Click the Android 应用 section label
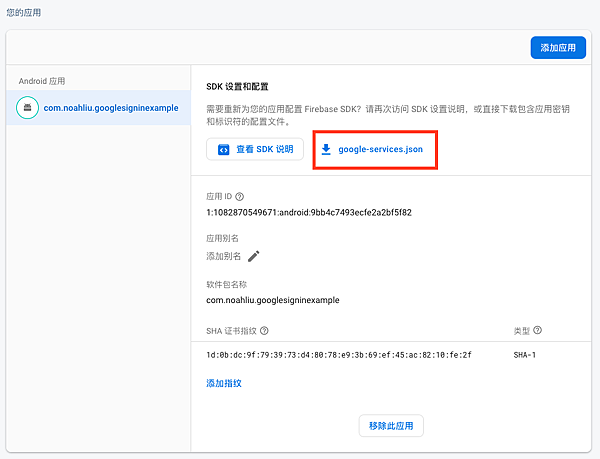 click(x=42, y=81)
